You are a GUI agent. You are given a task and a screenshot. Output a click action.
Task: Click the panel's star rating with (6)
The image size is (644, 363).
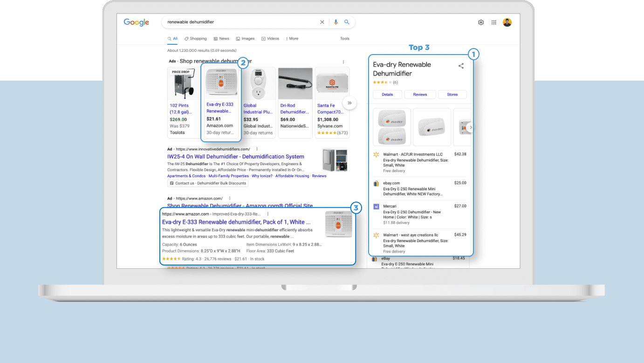tap(385, 83)
